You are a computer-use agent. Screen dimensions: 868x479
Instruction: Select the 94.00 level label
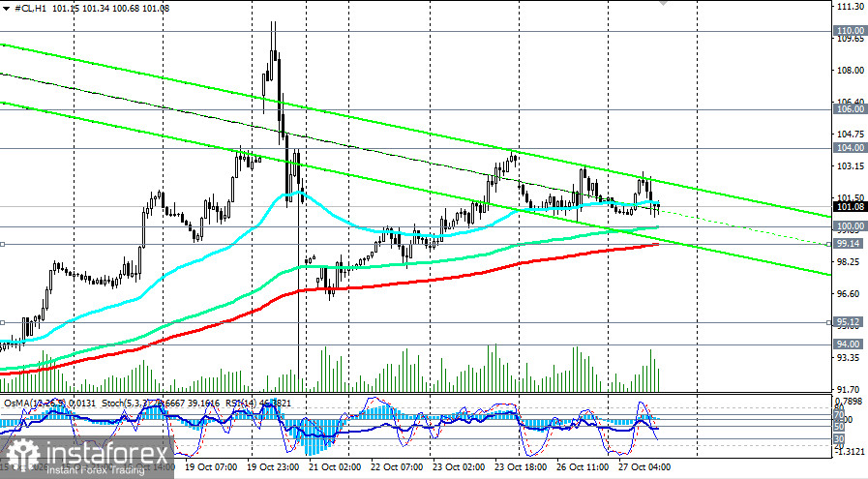coord(850,344)
